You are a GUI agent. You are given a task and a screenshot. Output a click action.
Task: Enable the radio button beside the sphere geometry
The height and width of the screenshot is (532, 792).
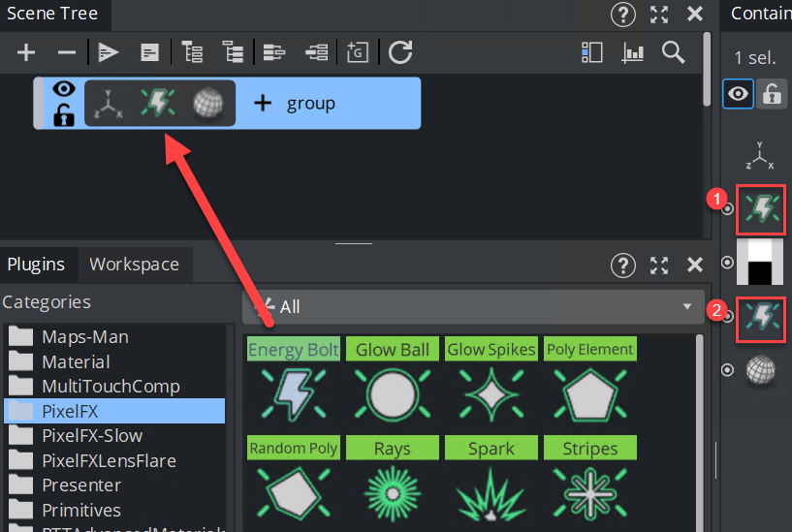728,370
